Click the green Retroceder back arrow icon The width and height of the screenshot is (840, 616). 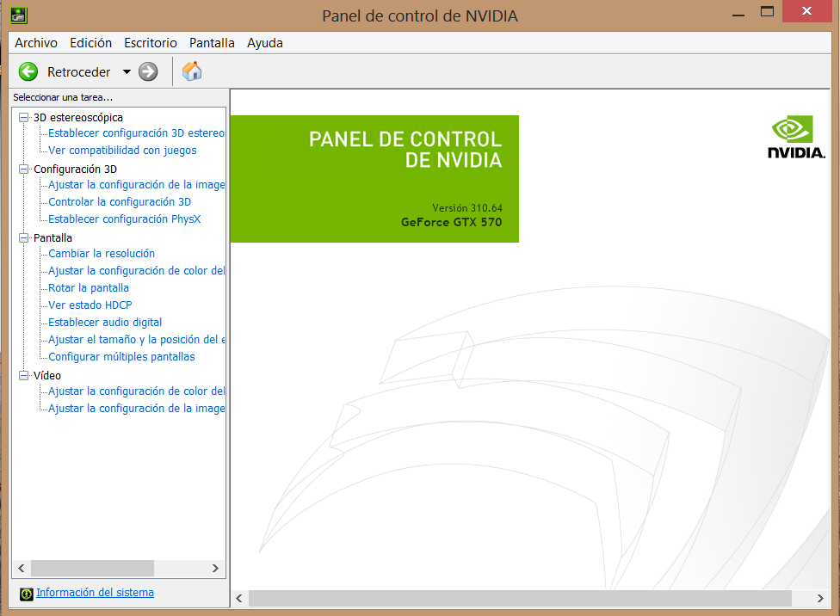(28, 71)
